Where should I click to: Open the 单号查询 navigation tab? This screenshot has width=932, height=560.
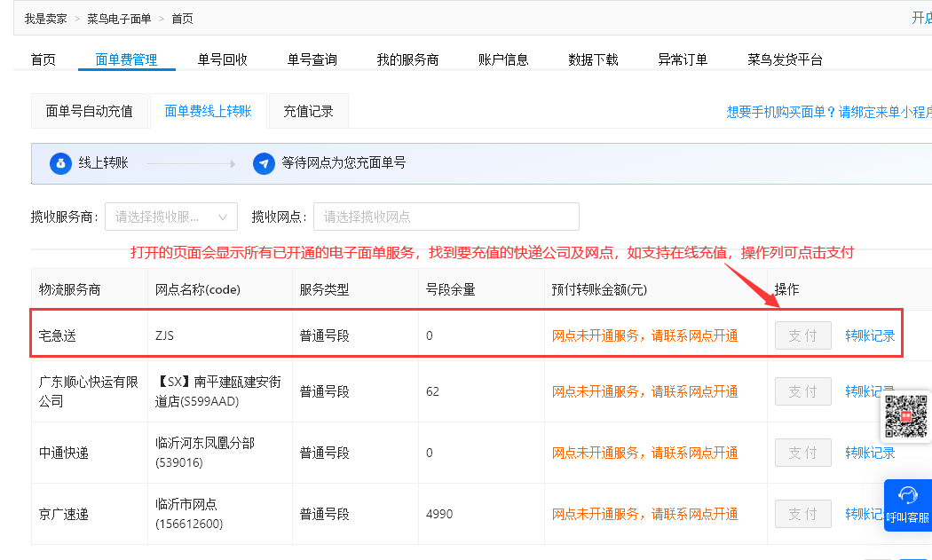point(312,60)
